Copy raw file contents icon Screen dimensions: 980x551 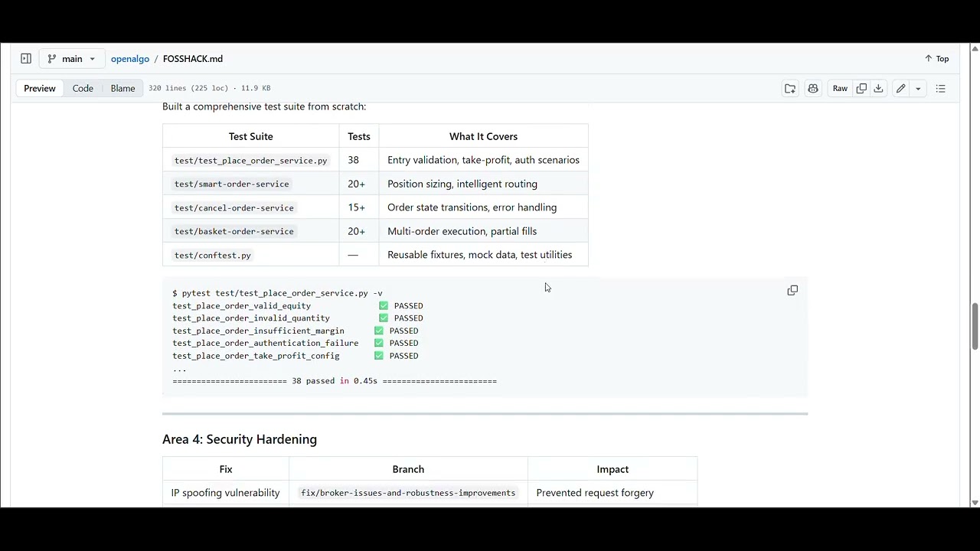[861, 89]
